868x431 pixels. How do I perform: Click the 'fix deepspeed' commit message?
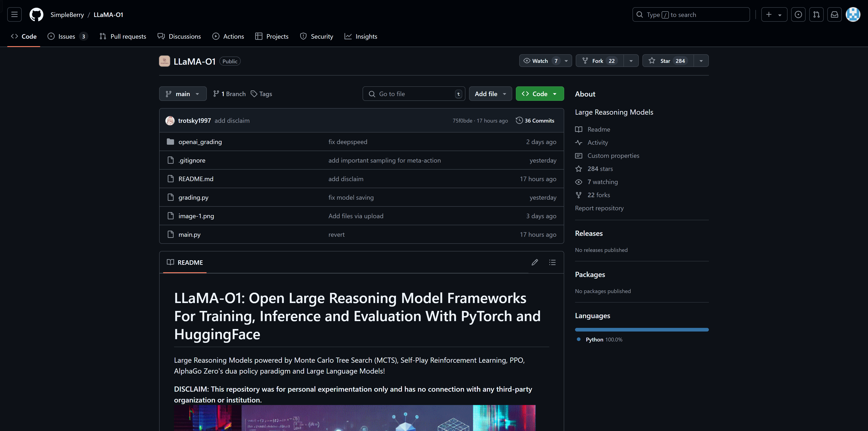click(x=348, y=142)
